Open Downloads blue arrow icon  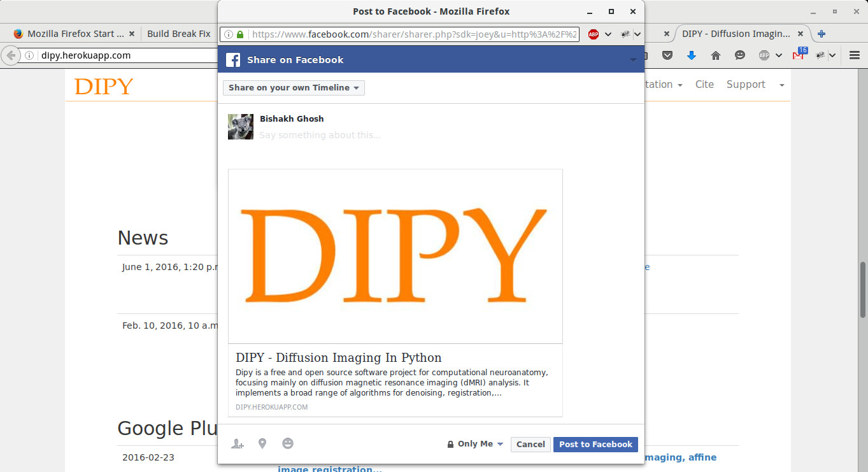point(692,55)
